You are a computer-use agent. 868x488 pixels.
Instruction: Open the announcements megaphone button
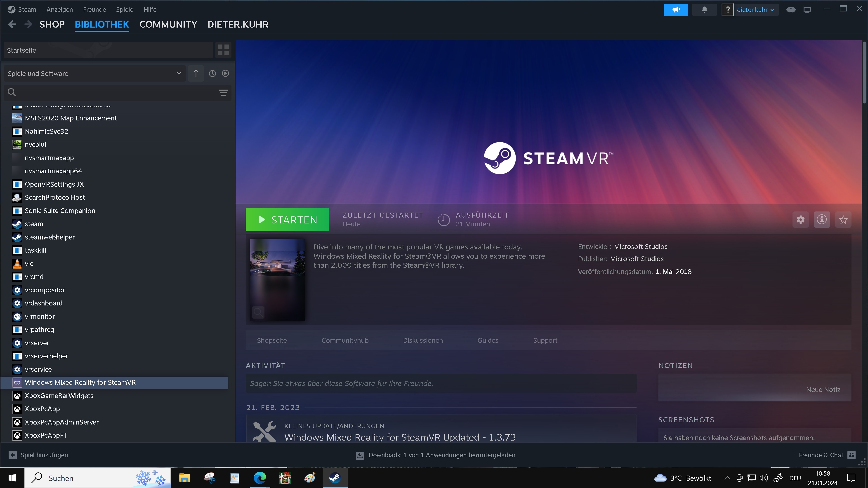tap(676, 9)
